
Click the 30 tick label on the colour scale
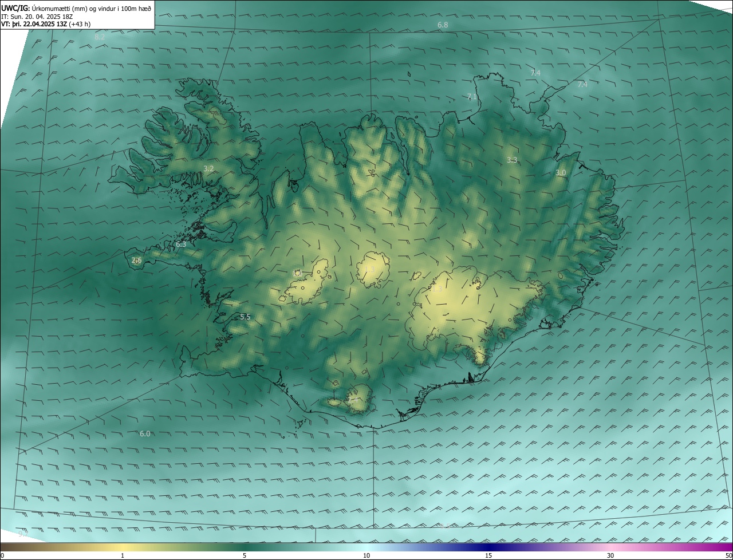[x=610, y=555]
